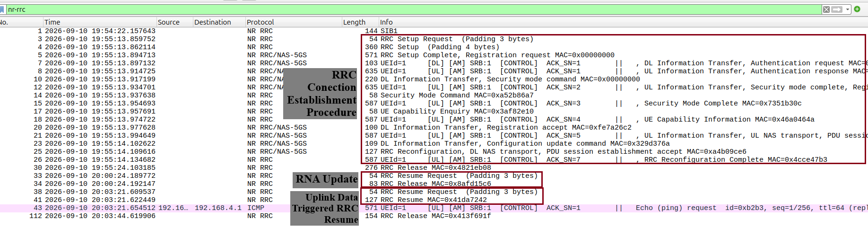The height and width of the screenshot is (228, 868).
Task: Select the Configuration update command packet
Action: coord(434,144)
